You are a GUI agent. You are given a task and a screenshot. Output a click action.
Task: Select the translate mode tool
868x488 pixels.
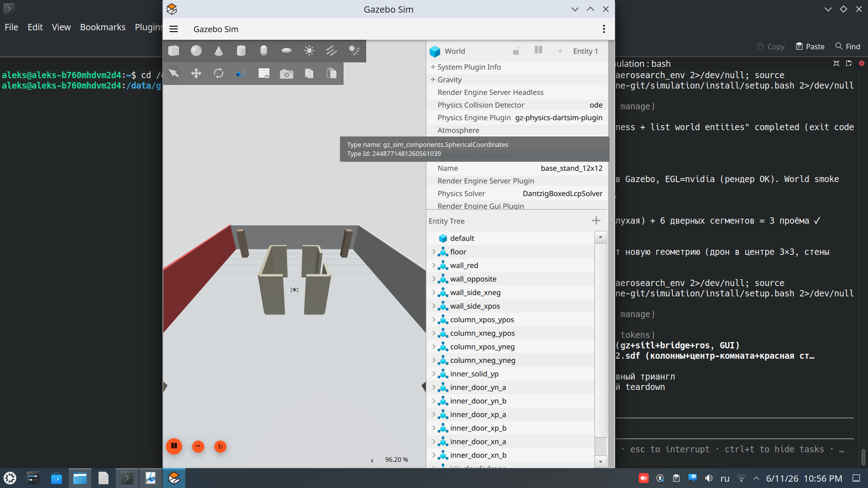pyautogui.click(x=196, y=73)
